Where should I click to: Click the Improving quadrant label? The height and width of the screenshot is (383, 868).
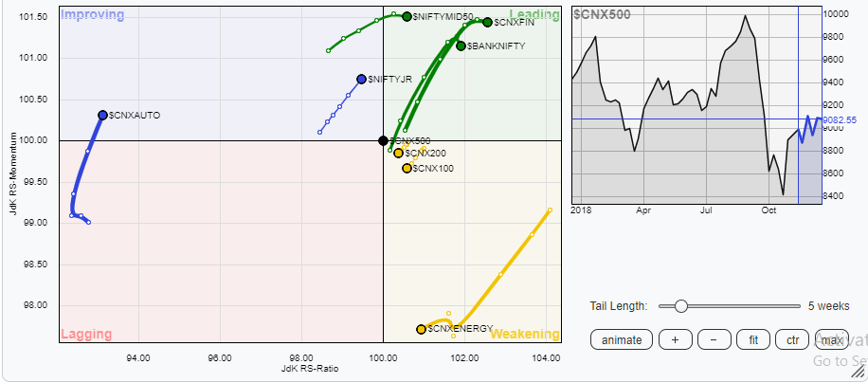click(92, 15)
